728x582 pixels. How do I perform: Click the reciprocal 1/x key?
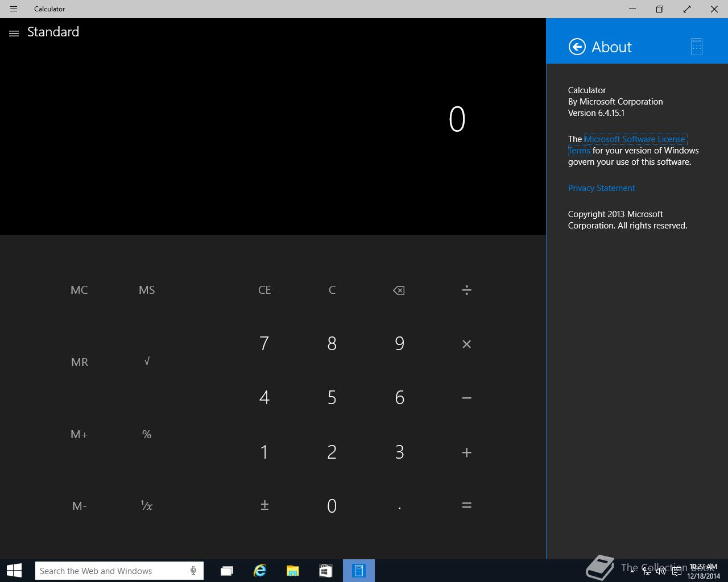147,505
